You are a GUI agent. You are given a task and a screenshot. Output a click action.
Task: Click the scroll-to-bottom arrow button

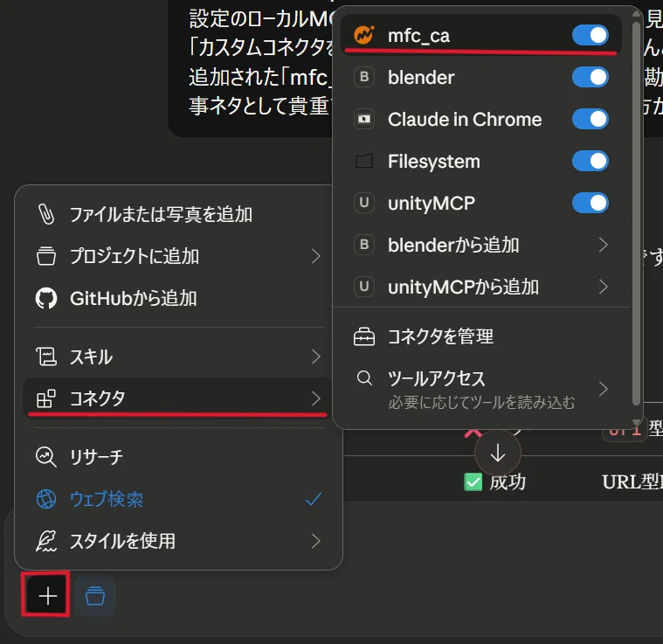click(498, 453)
